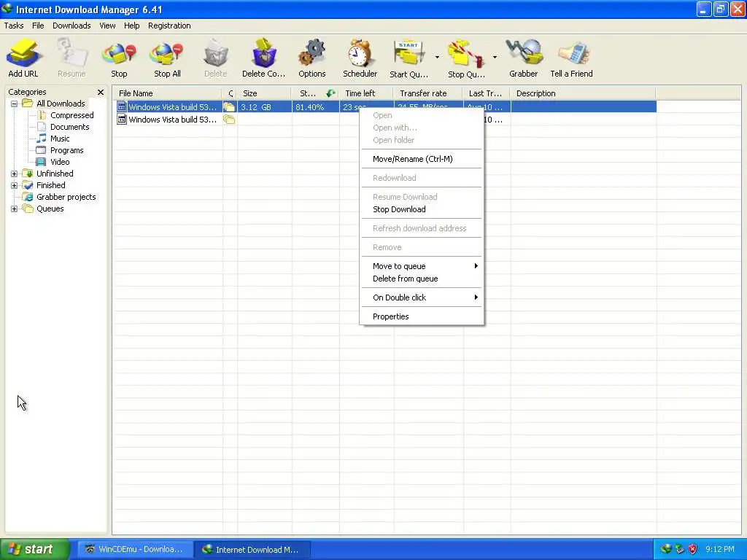This screenshot has width=747, height=560.
Task: Expand Move to queue submenu
Action: pos(422,266)
